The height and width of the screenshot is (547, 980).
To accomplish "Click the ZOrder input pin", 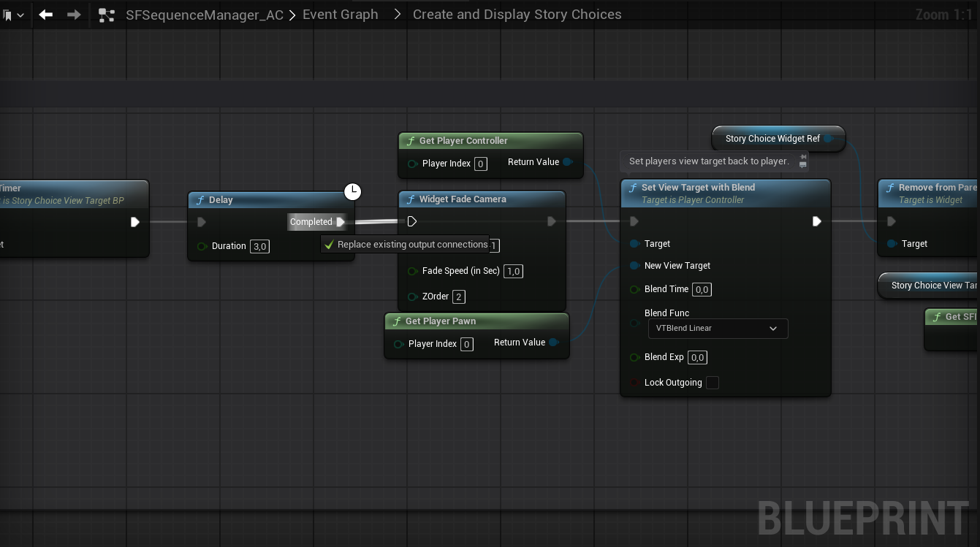I will coord(412,297).
